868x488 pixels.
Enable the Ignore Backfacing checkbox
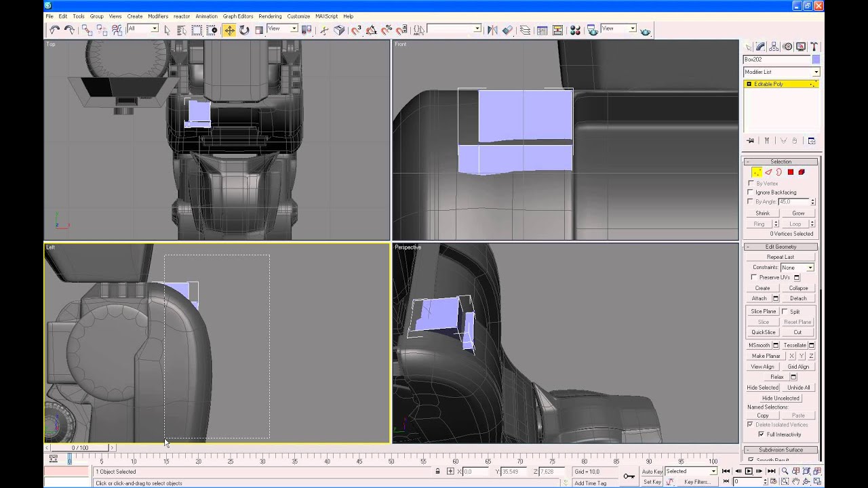click(751, 192)
